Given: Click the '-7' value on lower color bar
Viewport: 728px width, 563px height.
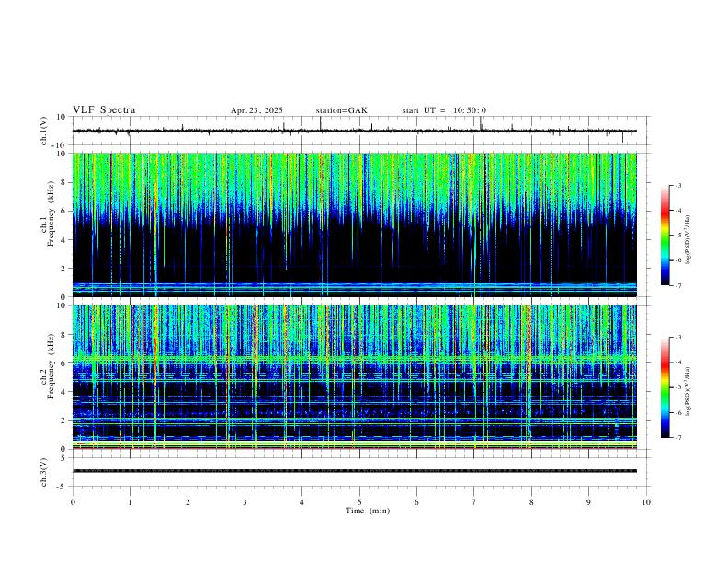Looking at the screenshot, I should coord(677,438).
